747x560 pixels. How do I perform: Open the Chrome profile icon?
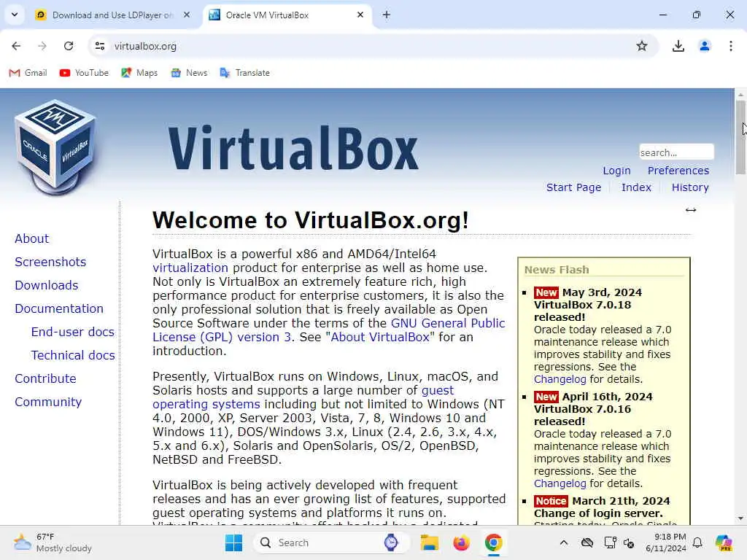[x=705, y=46]
